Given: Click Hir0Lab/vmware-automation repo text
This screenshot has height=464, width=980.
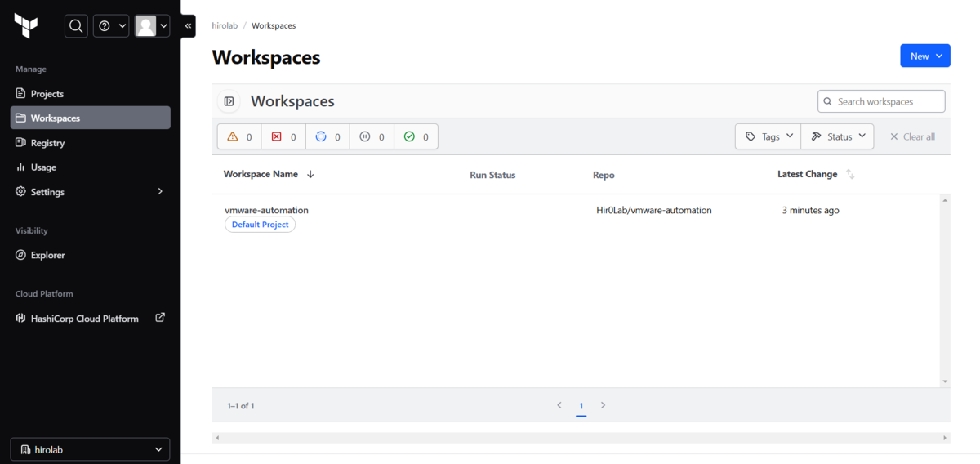Looking at the screenshot, I should tap(654, 210).
